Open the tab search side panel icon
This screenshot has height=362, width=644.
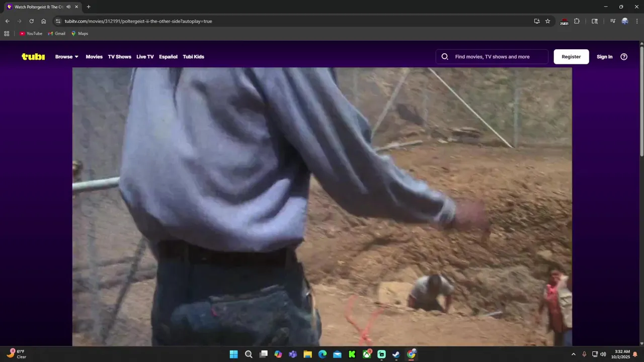[595, 21]
